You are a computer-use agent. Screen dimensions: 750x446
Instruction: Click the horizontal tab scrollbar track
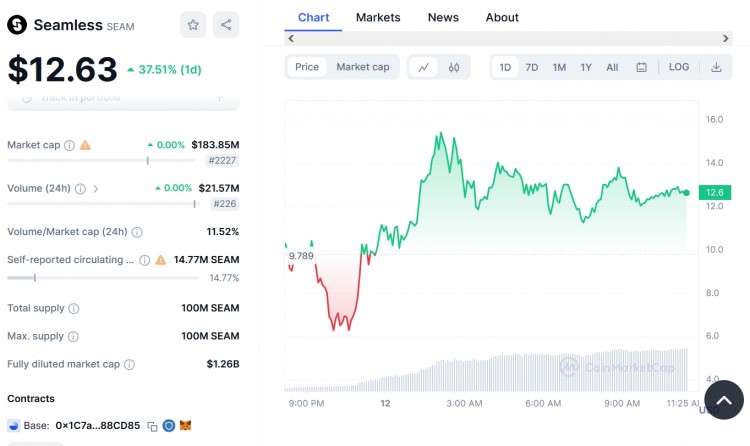pyautogui.click(x=508, y=39)
